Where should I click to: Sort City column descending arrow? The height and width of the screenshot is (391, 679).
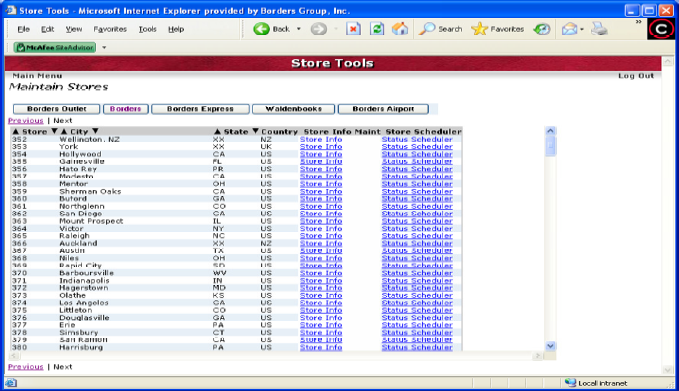(x=95, y=131)
